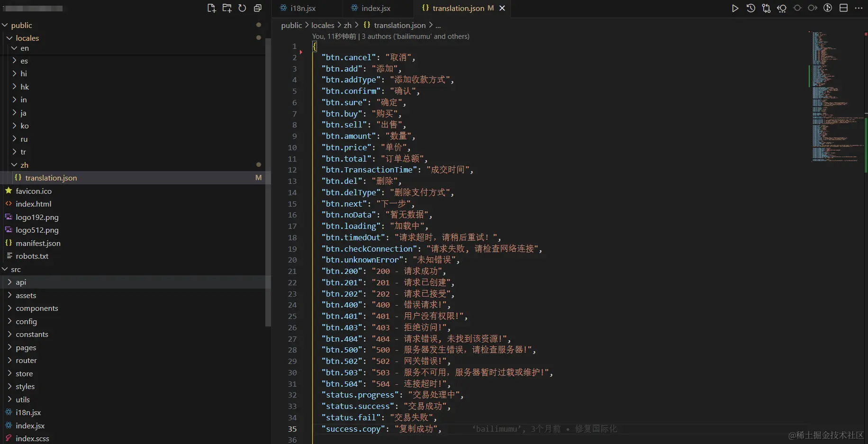Screen dimensions: 868x444
Task: Expand the components folder
Action: (x=9, y=308)
